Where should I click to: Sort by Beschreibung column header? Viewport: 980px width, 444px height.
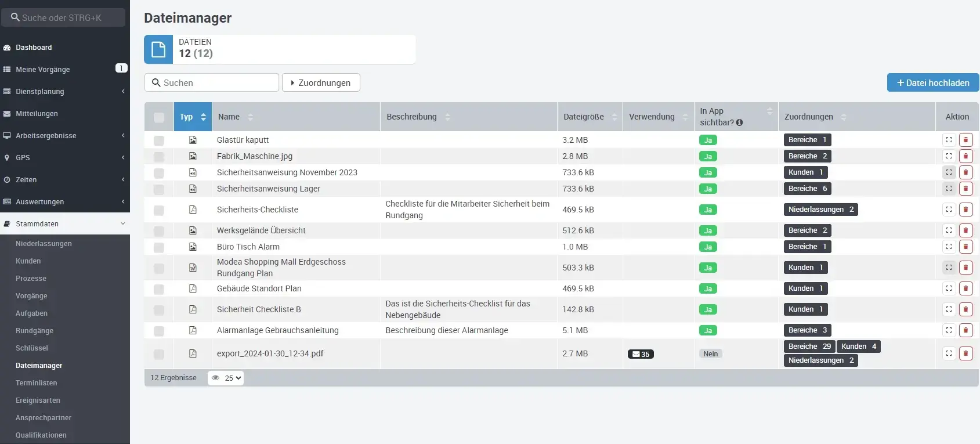coord(469,117)
